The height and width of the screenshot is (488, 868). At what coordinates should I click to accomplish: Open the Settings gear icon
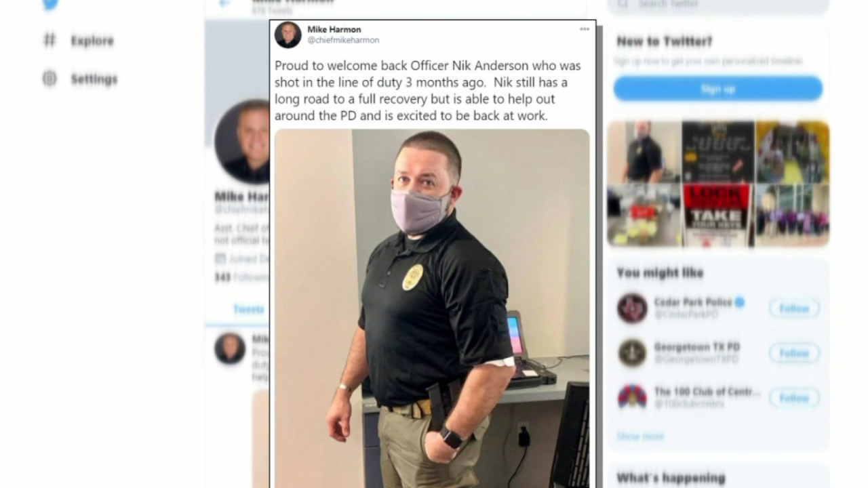point(50,79)
